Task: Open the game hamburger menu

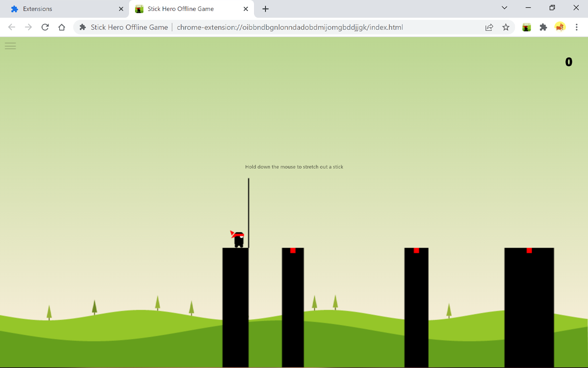Action: tap(10, 46)
